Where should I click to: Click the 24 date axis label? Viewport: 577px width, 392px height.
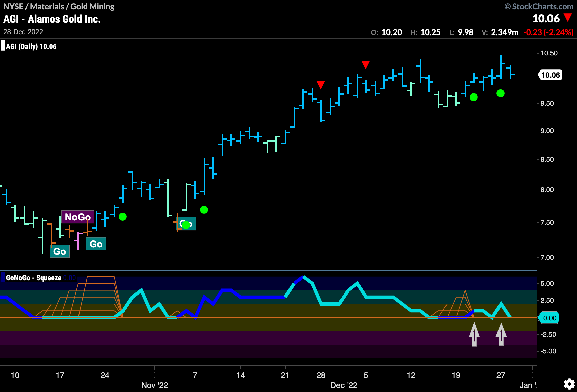click(x=105, y=375)
